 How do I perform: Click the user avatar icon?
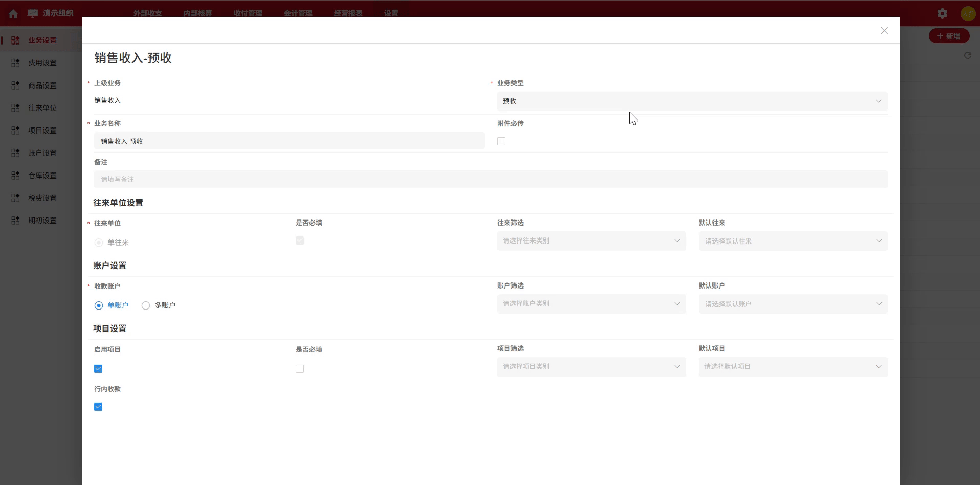coord(968,14)
